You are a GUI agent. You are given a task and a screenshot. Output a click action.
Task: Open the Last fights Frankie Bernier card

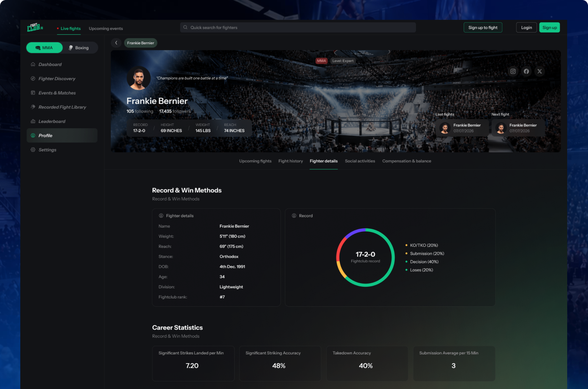[x=462, y=128]
